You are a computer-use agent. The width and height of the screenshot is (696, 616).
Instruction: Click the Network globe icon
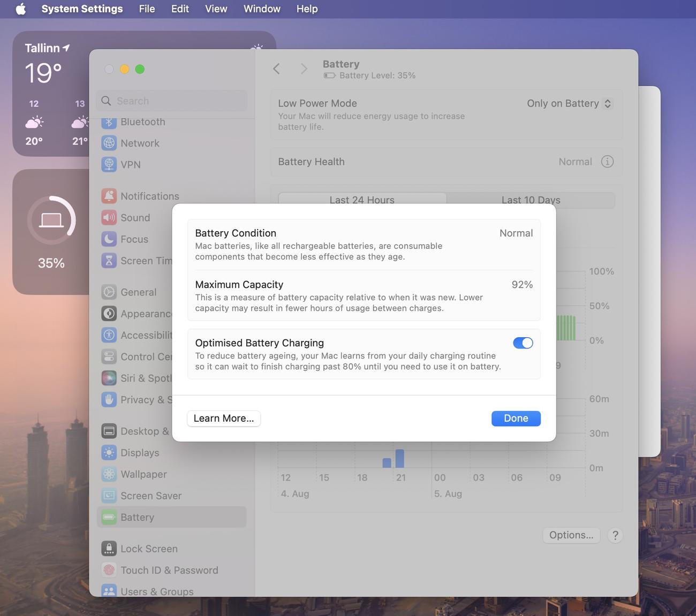(109, 143)
